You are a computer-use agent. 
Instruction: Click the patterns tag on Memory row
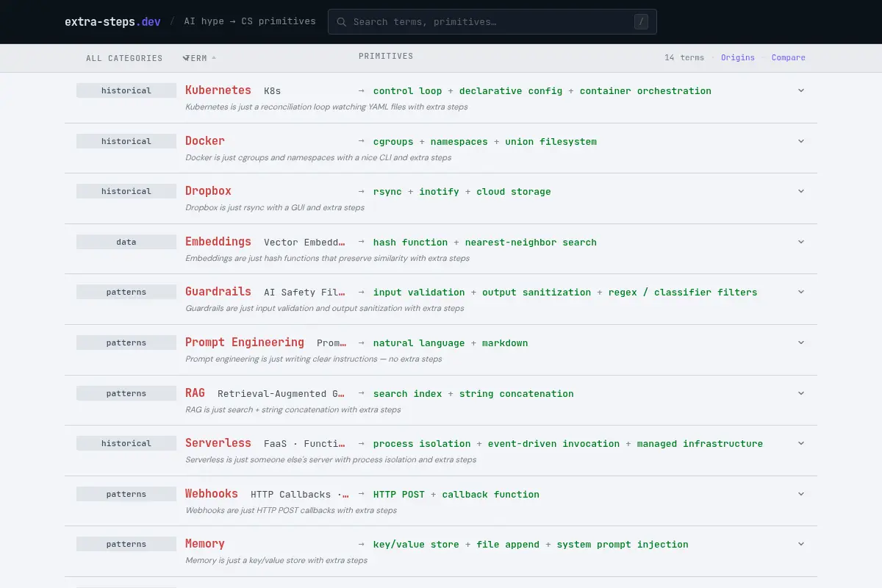click(x=126, y=544)
